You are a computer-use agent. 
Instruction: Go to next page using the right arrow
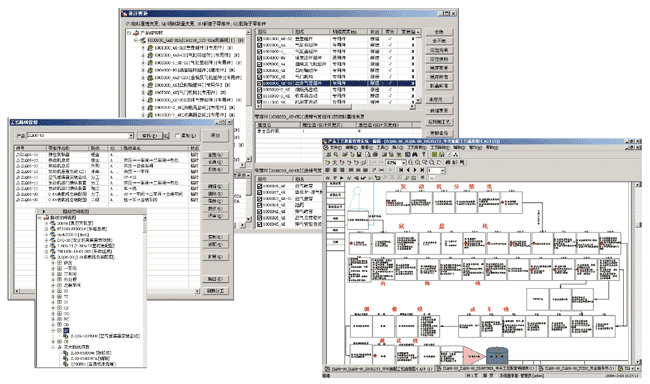(415, 170)
